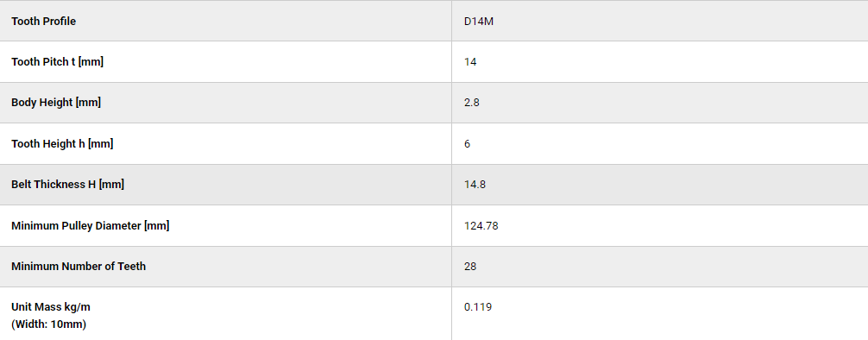Click the pulley diameter value 124.78

pos(481,226)
